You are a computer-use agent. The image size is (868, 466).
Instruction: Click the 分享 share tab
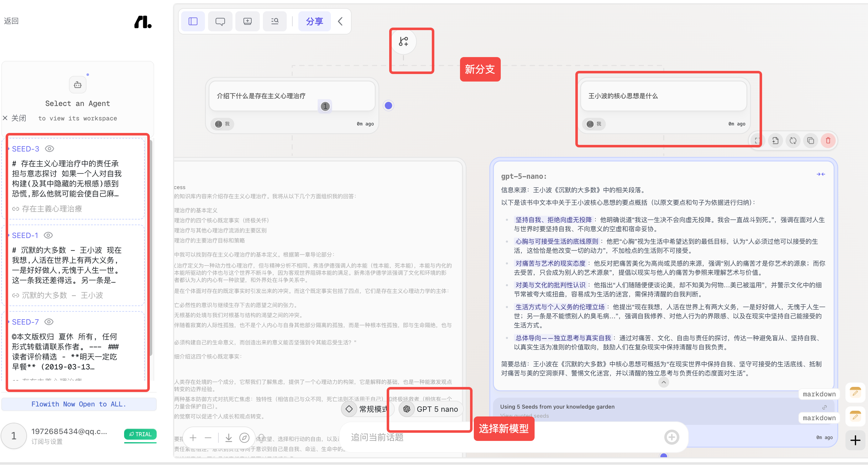(314, 21)
